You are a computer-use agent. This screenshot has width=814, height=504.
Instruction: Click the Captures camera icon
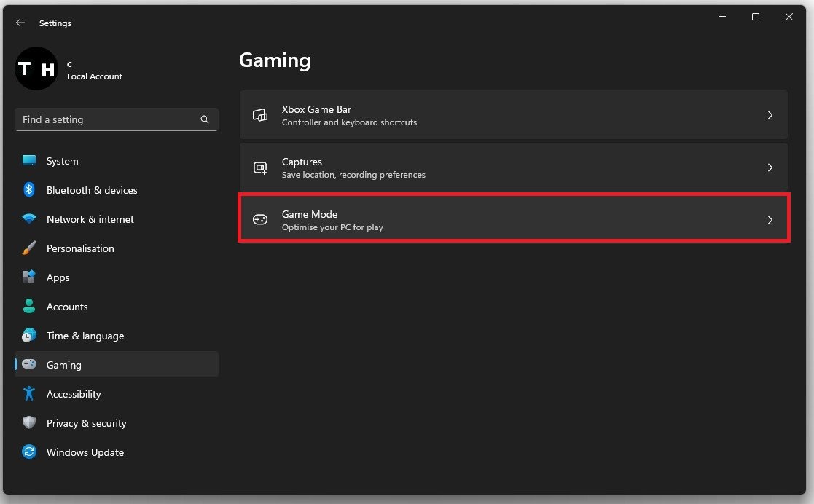[260, 168]
